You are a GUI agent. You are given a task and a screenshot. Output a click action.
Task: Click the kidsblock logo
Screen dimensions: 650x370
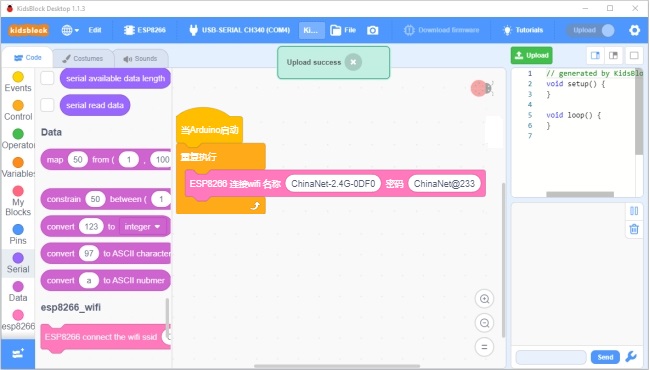[x=29, y=30]
